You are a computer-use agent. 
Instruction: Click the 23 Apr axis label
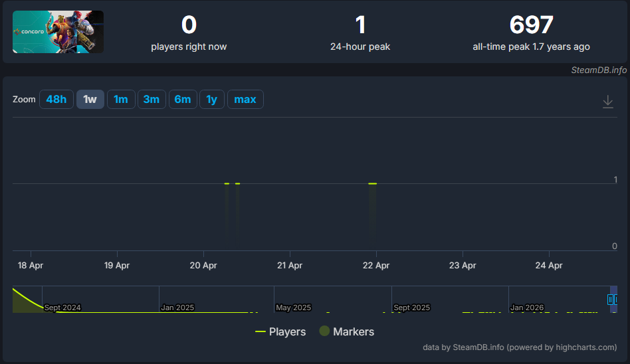[x=463, y=265]
